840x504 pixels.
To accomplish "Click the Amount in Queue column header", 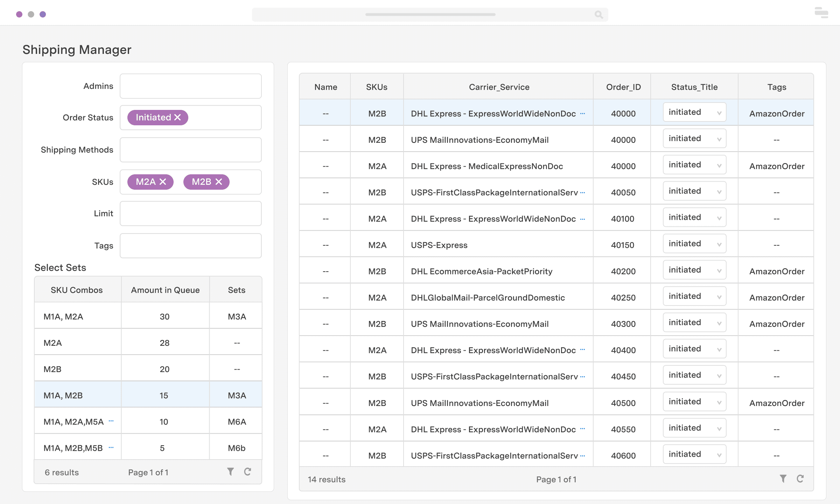I will tap(165, 290).
